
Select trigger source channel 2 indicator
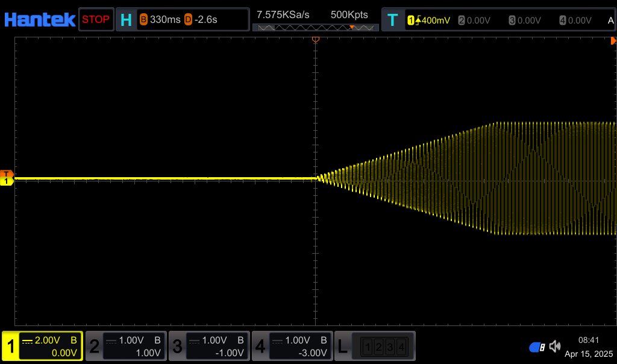[474, 20]
